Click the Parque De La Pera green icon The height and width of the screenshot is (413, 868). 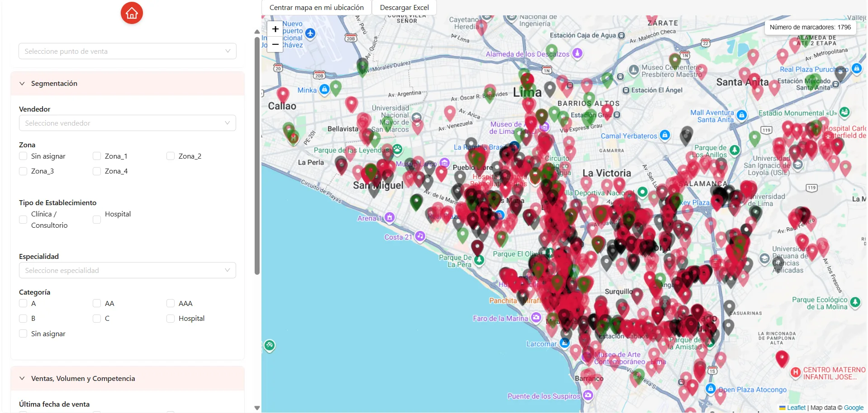479,259
